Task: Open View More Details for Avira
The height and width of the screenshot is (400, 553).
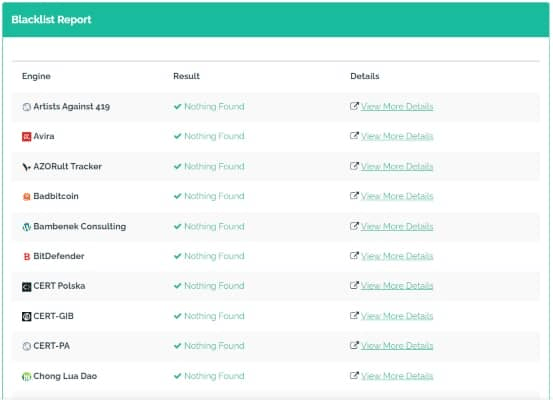Action: (397, 136)
